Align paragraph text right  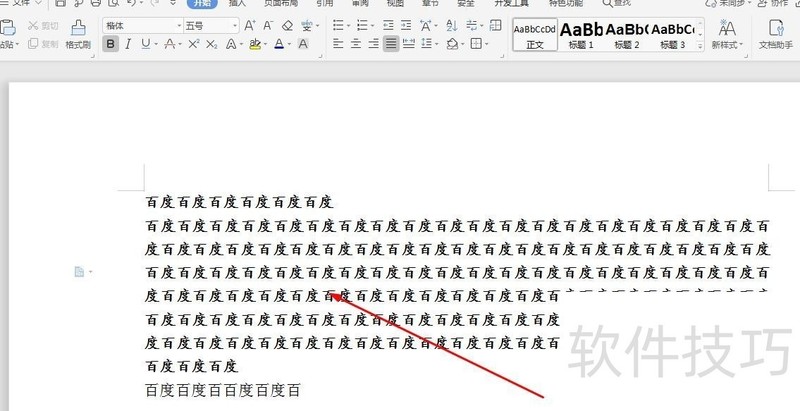pyautogui.click(x=373, y=44)
